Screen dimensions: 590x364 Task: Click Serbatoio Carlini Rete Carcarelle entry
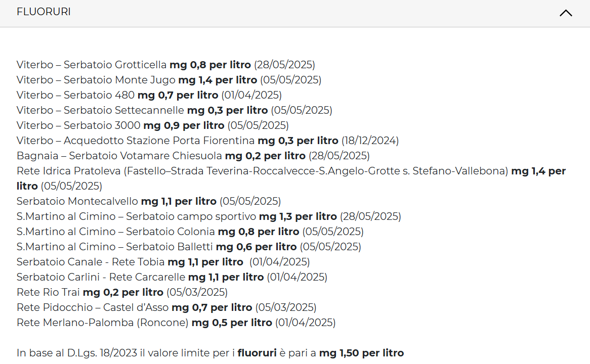point(172,277)
